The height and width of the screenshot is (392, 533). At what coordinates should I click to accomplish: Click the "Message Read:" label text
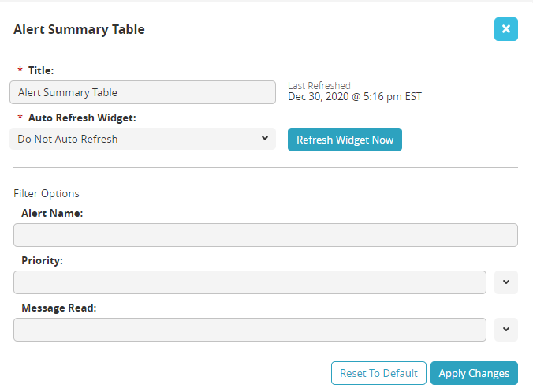click(x=58, y=308)
